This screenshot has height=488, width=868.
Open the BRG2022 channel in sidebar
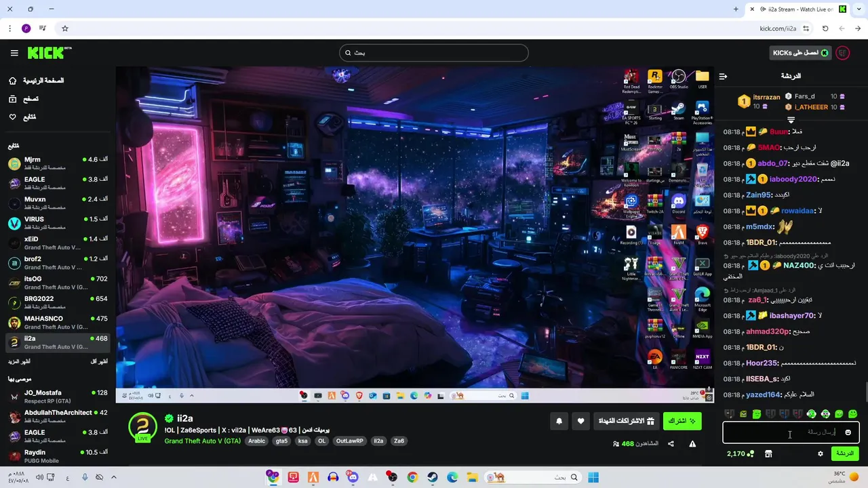pyautogui.click(x=58, y=302)
